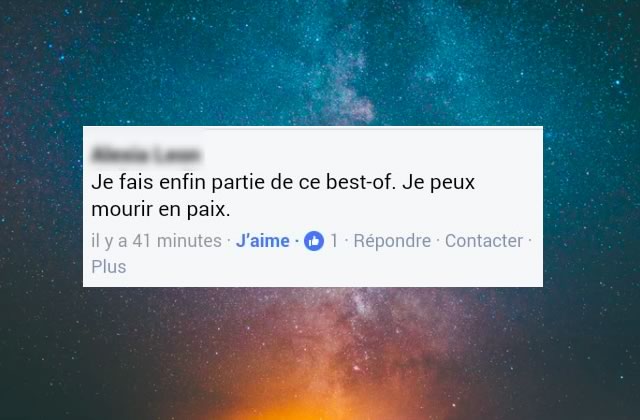Viewport: 640px width, 420px height.
Task: Expand more options with the Plus link
Action: tap(109, 267)
